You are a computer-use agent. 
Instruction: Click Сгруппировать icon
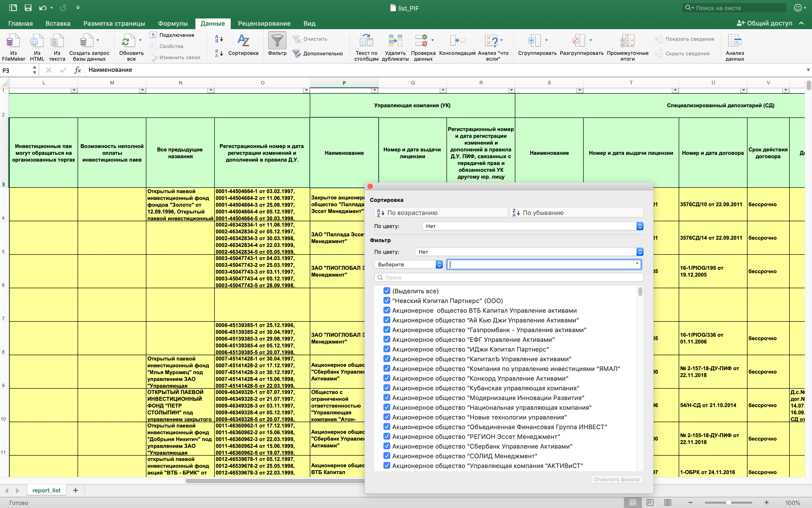coord(534,40)
